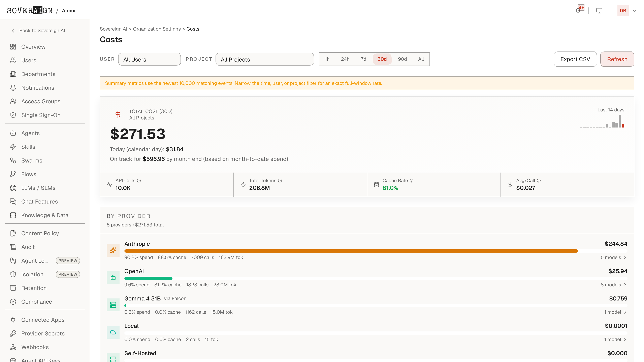Click the Departments building icon
This screenshot has height=362, width=644.
[x=13, y=74]
